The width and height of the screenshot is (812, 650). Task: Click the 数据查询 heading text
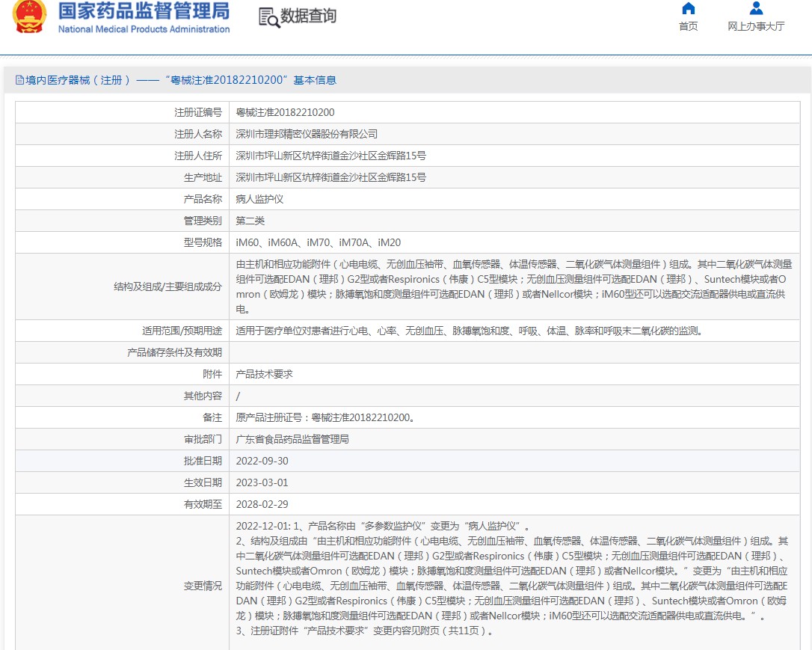(309, 16)
